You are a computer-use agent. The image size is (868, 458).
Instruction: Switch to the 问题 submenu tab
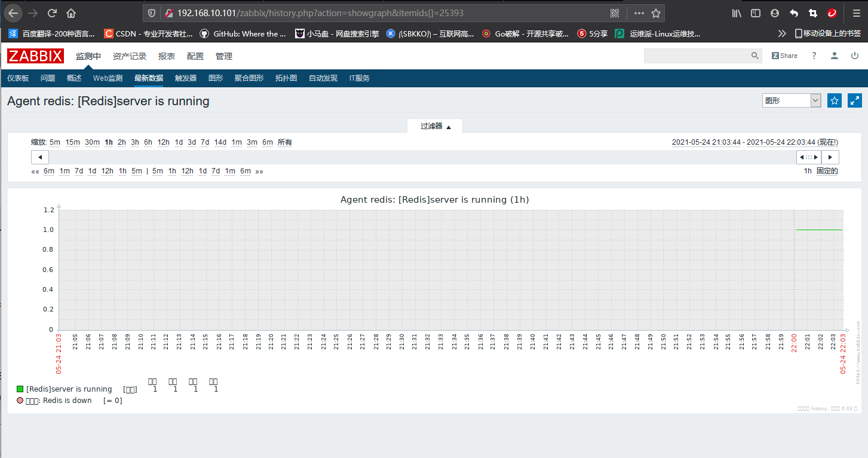[x=48, y=78]
